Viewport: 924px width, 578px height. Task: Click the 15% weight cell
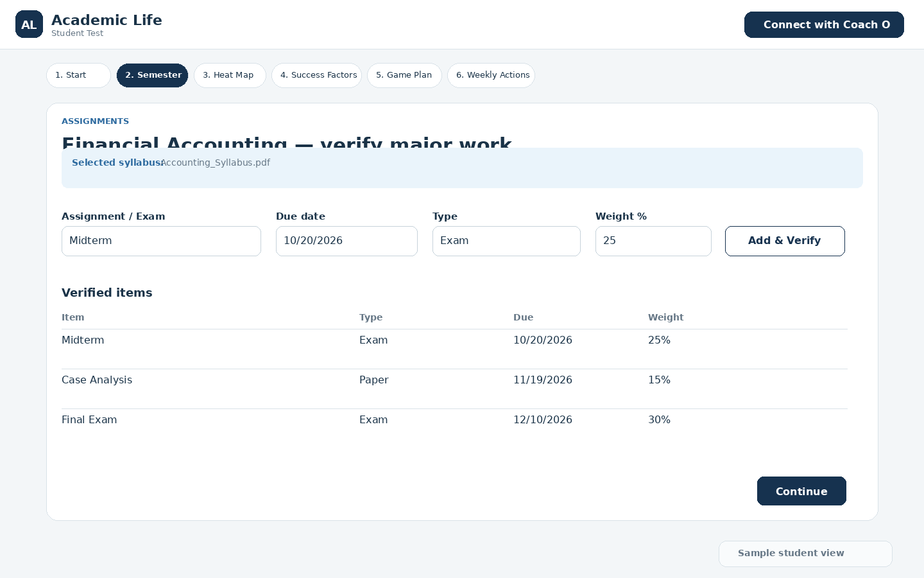click(659, 380)
